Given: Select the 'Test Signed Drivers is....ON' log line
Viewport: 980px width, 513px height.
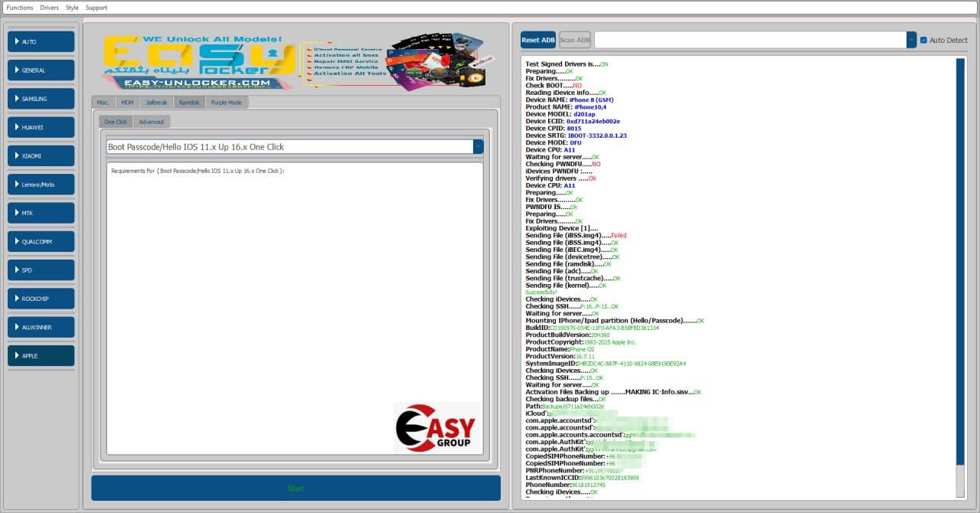Looking at the screenshot, I should (x=567, y=64).
